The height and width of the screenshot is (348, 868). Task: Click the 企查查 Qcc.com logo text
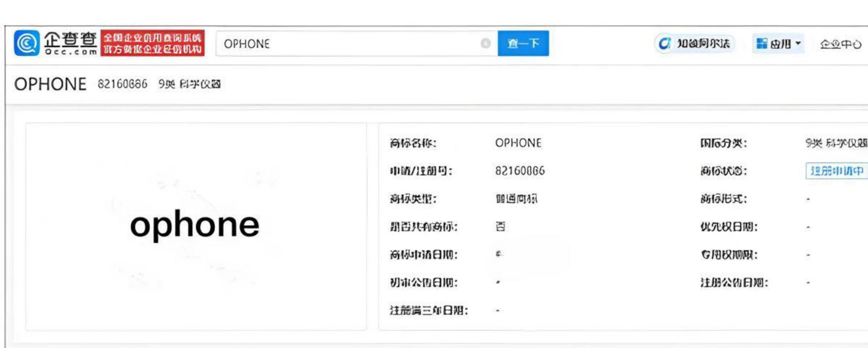[x=71, y=43]
